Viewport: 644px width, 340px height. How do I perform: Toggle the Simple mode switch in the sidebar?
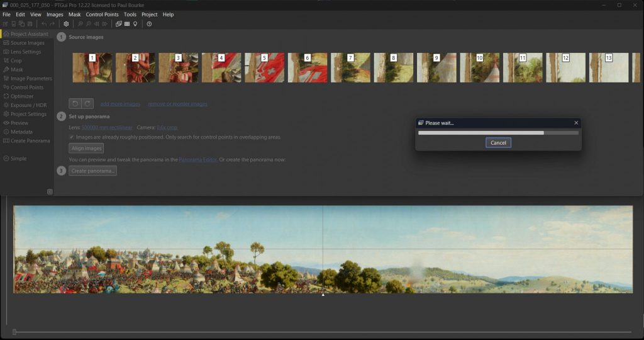[x=18, y=159]
